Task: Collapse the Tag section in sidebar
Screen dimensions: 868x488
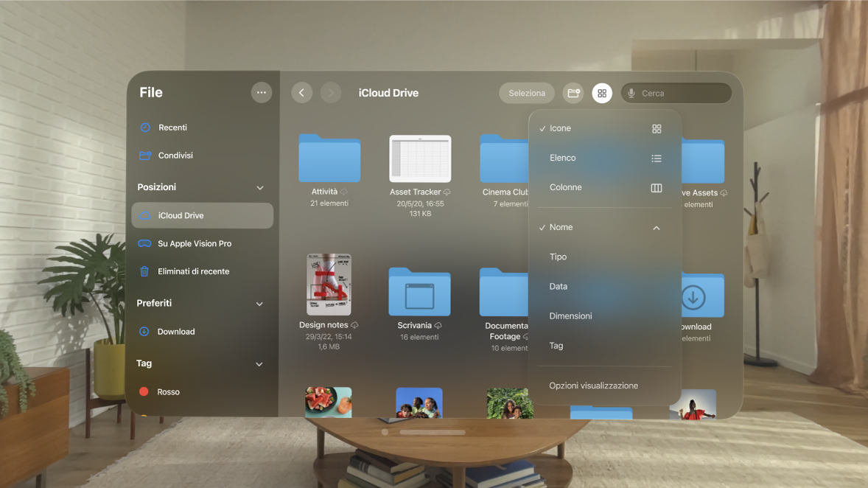Action: coord(259,364)
